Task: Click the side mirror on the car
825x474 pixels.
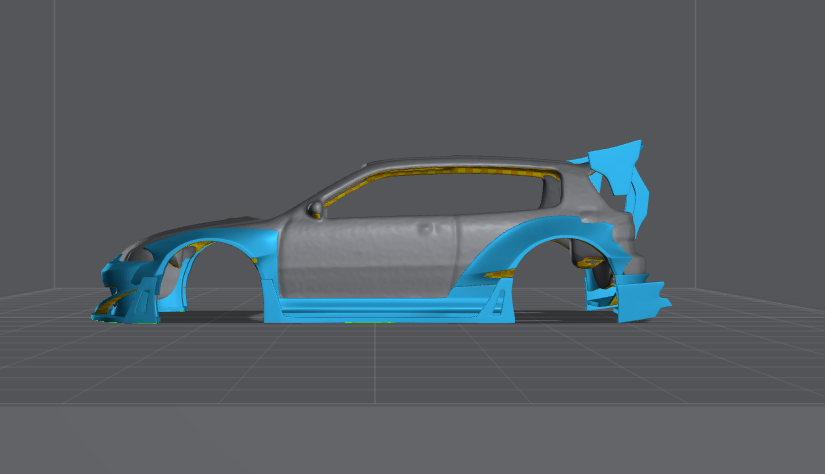Action: (317, 209)
